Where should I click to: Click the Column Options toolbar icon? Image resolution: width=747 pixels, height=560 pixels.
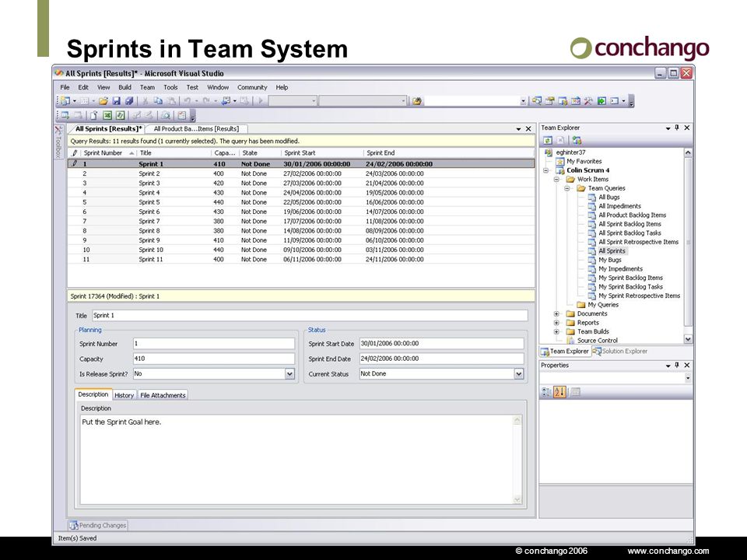click(181, 115)
